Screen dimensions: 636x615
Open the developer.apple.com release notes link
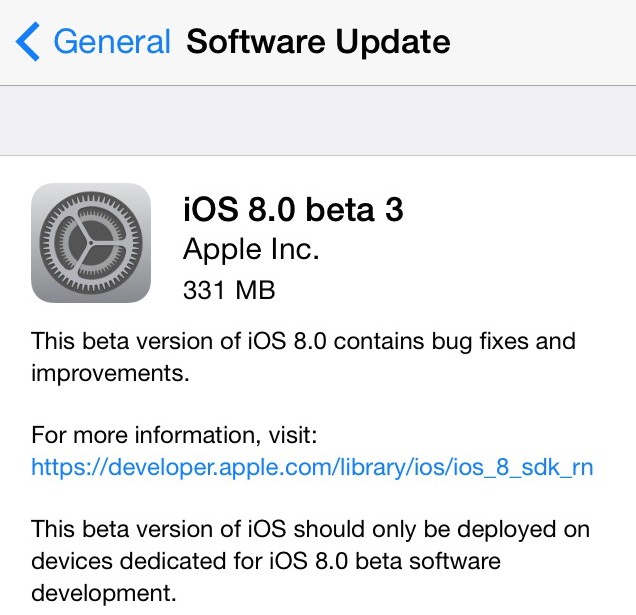pos(312,468)
